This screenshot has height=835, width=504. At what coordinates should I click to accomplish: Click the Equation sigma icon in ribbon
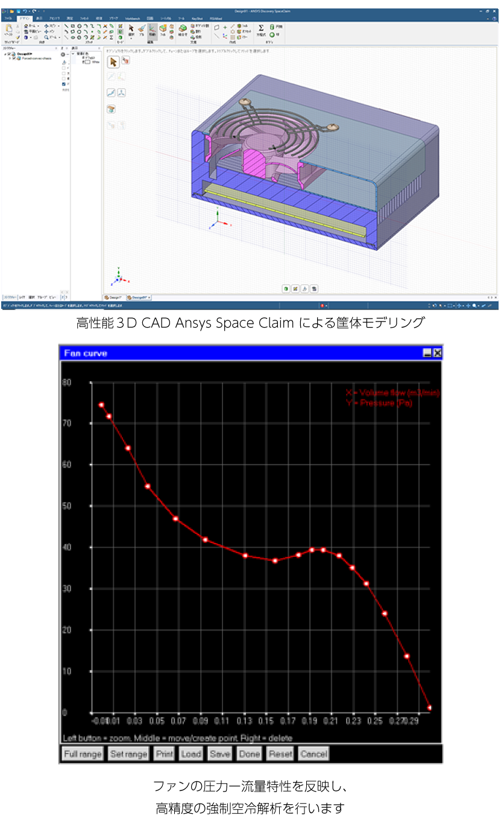tap(261, 28)
